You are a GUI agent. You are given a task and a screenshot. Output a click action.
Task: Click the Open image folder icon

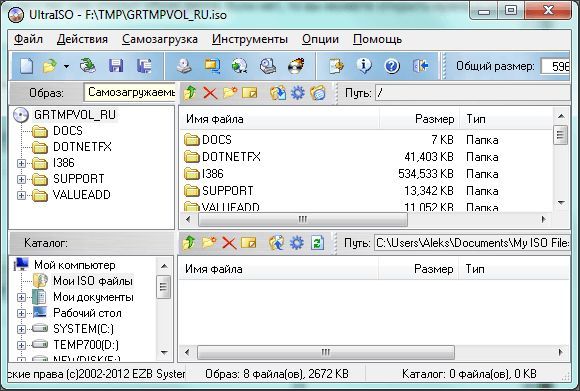(49, 67)
